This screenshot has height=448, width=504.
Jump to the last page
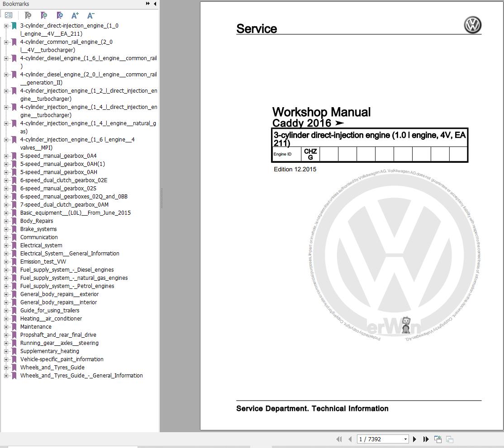(426, 439)
